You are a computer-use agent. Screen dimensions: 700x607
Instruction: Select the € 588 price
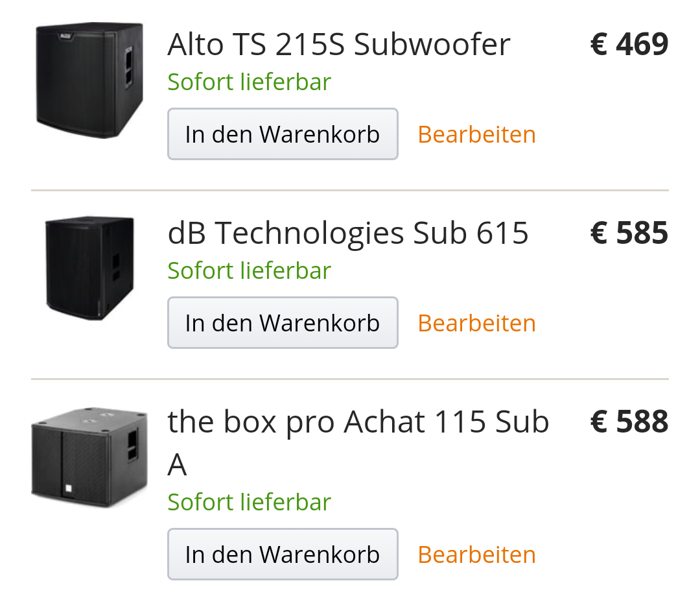(x=629, y=421)
